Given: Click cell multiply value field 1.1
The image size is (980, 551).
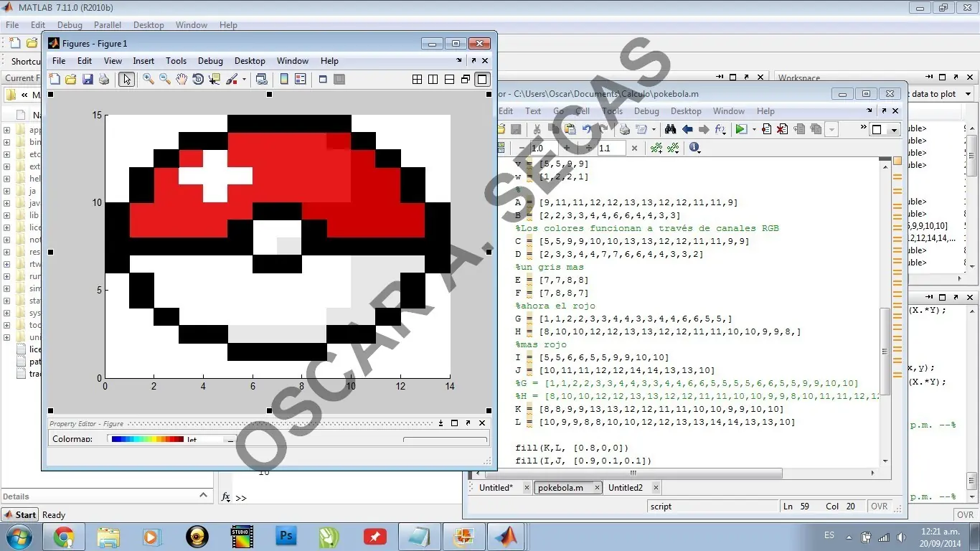Looking at the screenshot, I should pos(611,148).
